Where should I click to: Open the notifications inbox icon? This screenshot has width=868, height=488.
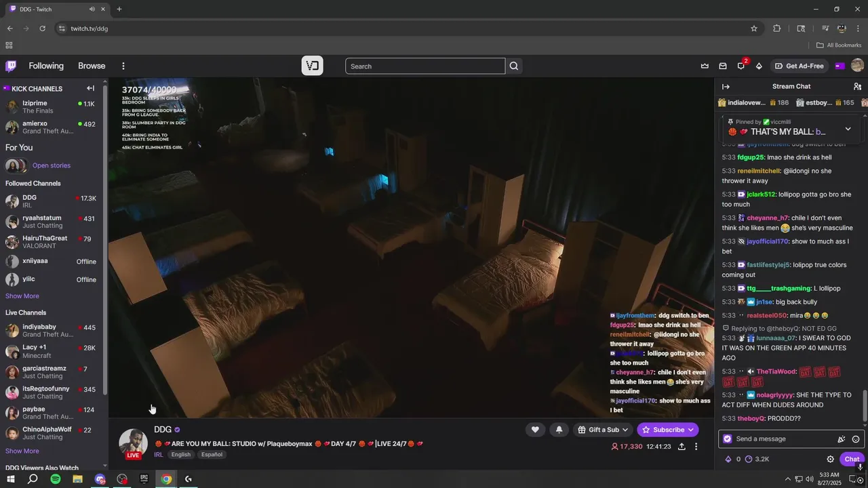[x=723, y=66]
